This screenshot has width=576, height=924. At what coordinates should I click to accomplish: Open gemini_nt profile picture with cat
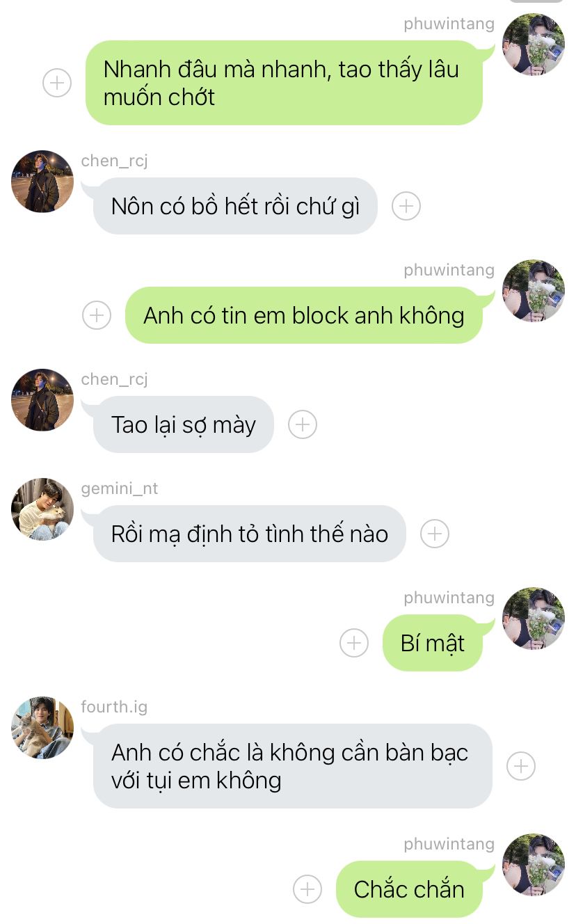coord(42,509)
